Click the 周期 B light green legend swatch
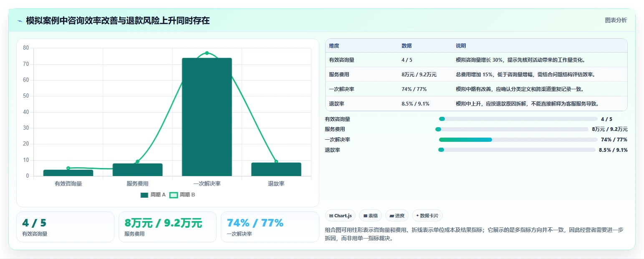 click(x=173, y=195)
